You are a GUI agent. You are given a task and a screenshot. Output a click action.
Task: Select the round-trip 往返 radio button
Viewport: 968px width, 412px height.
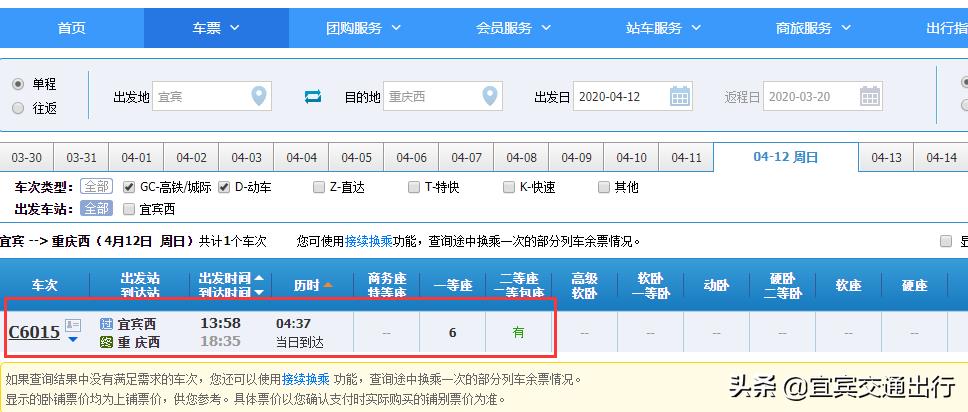18,108
